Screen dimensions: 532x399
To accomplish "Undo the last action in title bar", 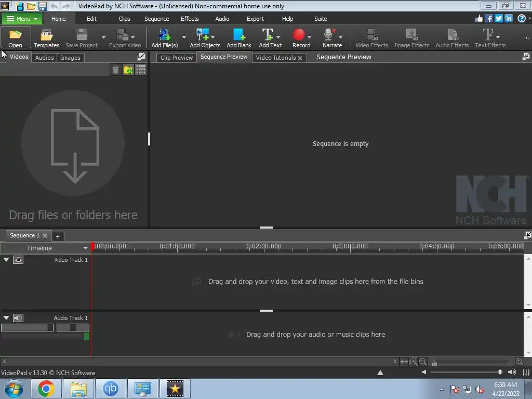I will coord(54,6).
